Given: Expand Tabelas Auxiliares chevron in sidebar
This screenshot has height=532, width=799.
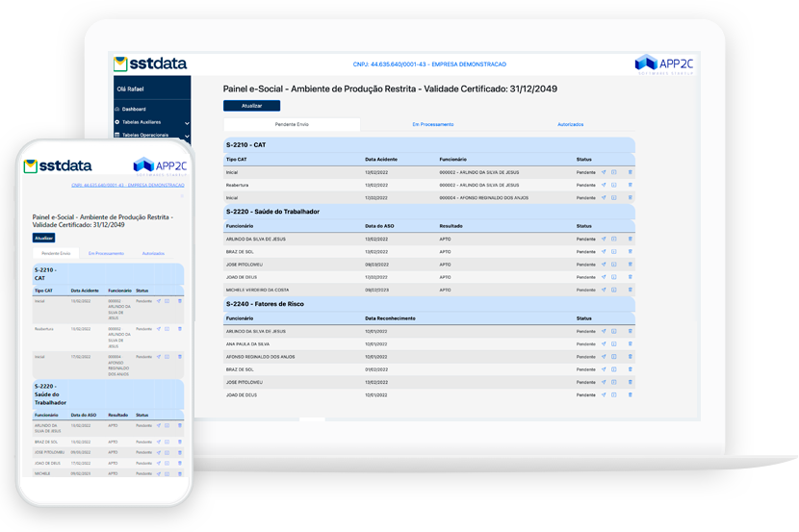Looking at the screenshot, I should click(187, 123).
